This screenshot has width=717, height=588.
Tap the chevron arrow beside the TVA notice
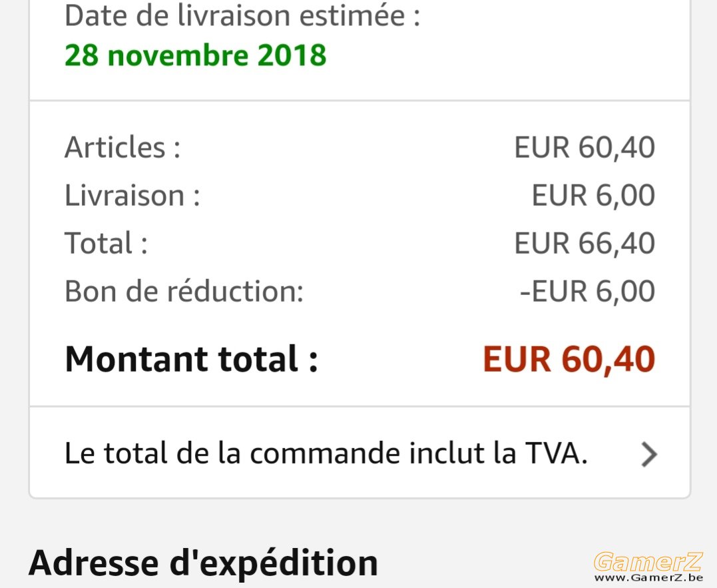pyautogui.click(x=649, y=455)
